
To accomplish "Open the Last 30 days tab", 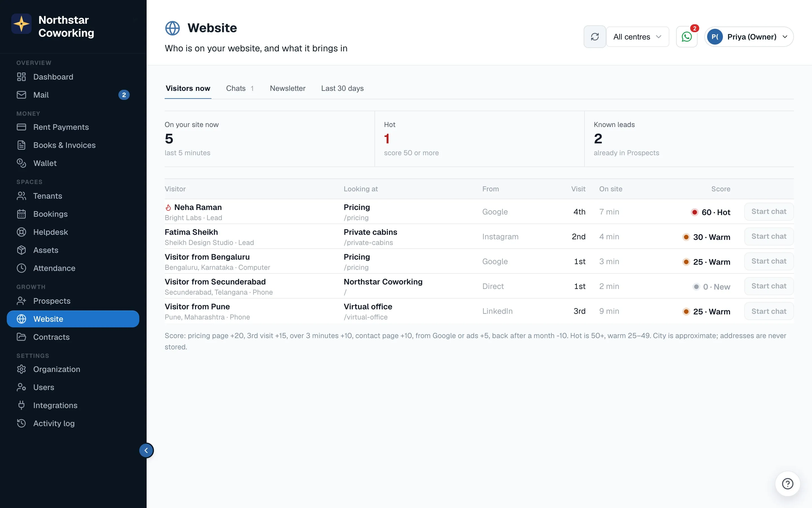I will click(x=342, y=88).
